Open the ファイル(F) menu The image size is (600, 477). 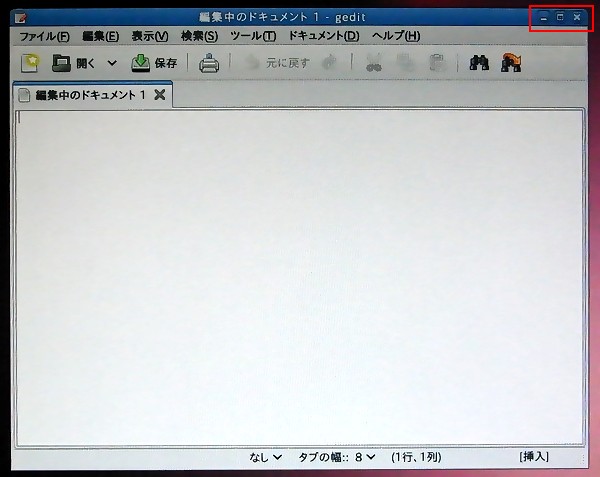[x=44, y=36]
